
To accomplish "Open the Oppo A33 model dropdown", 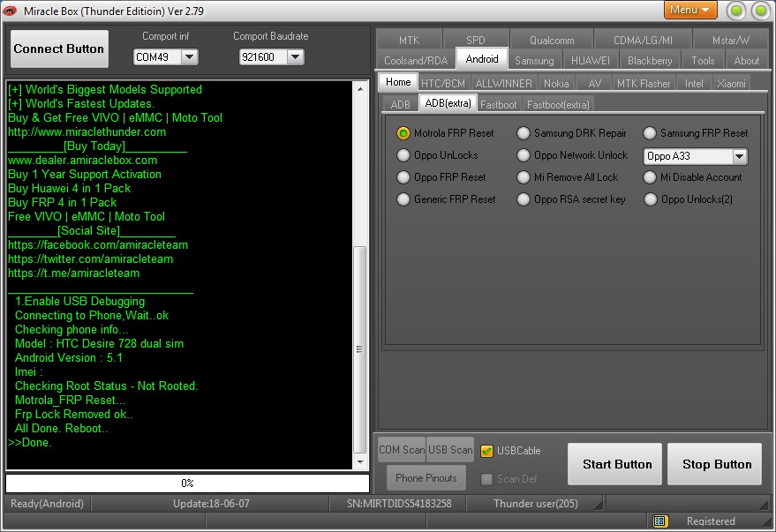I will pos(739,156).
